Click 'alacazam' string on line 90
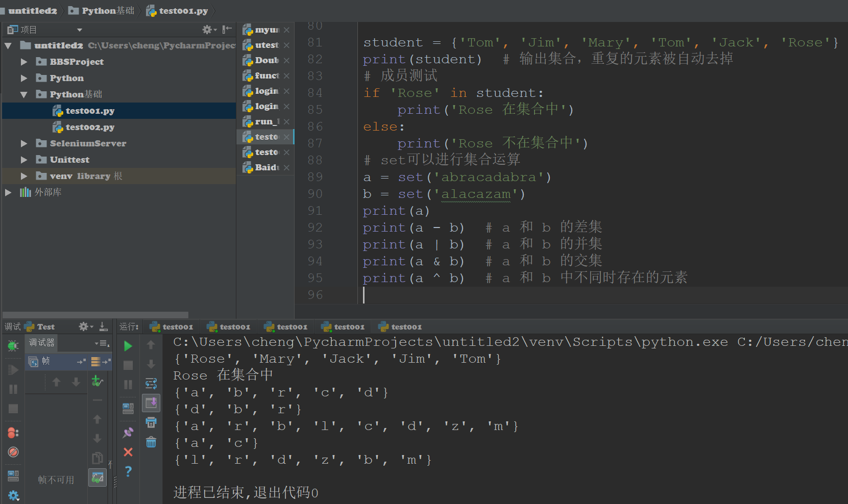 coord(476,194)
